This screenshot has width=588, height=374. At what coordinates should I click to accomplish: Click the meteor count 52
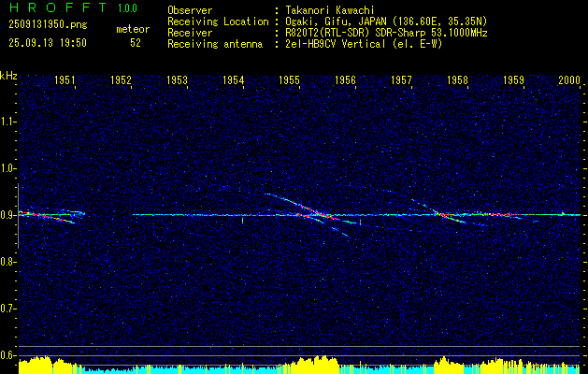pyautogui.click(x=136, y=43)
